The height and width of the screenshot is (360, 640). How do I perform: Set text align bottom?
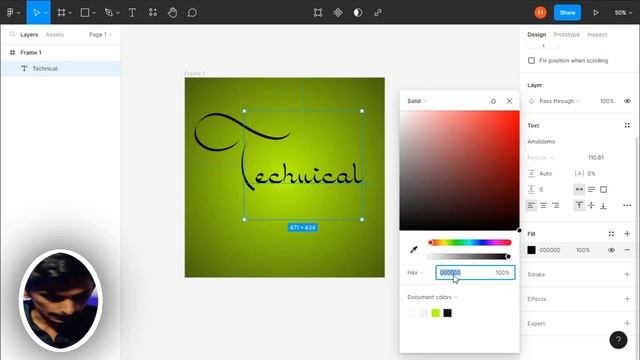[x=603, y=205]
